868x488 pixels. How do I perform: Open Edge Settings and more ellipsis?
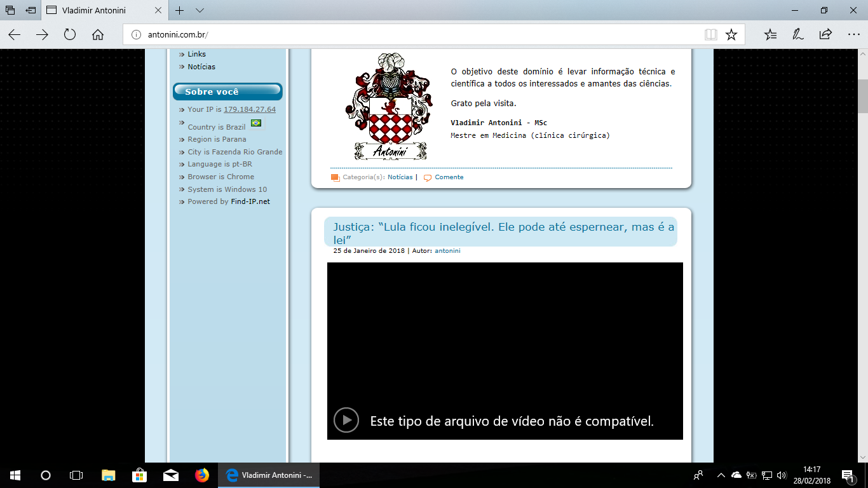tap(853, 35)
